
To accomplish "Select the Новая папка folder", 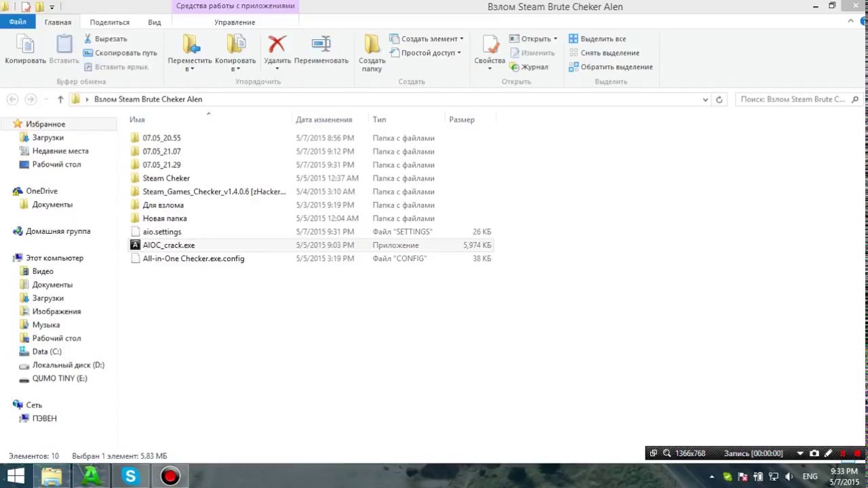I will click(165, 219).
